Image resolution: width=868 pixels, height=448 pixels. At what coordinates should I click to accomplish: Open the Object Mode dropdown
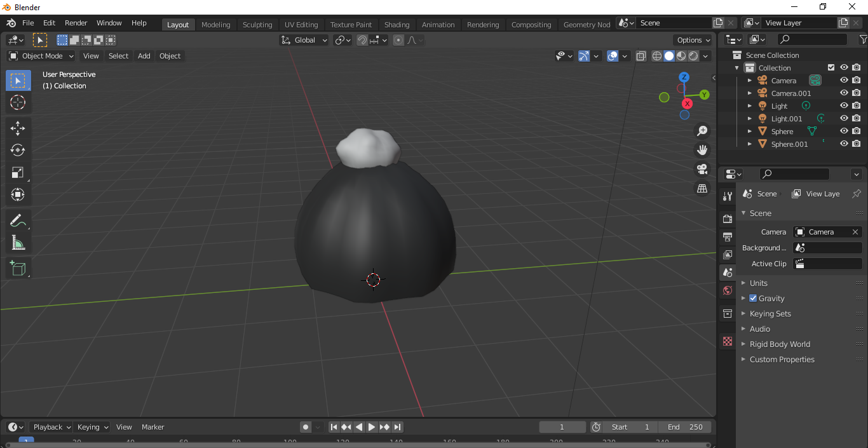click(41, 56)
